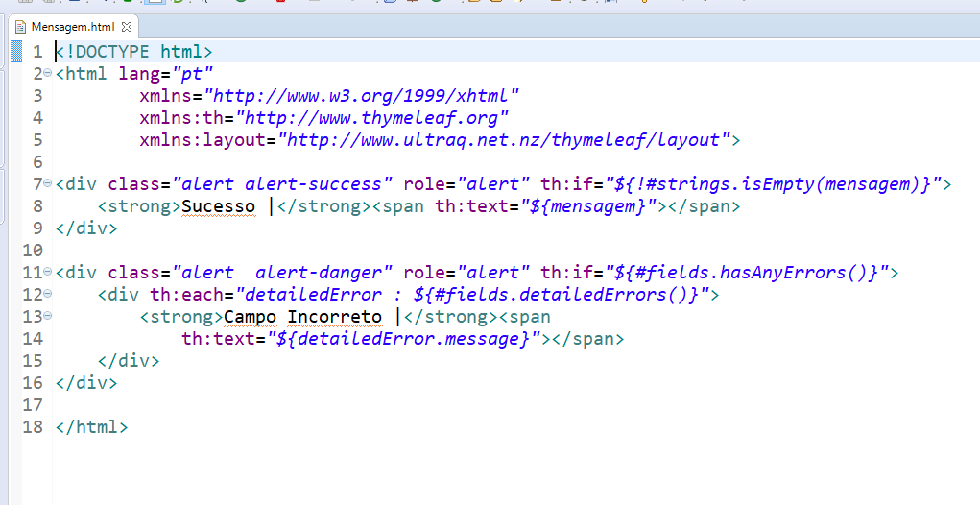Click line number 10 in the gutter
The image size is (980, 505).
coord(33,250)
